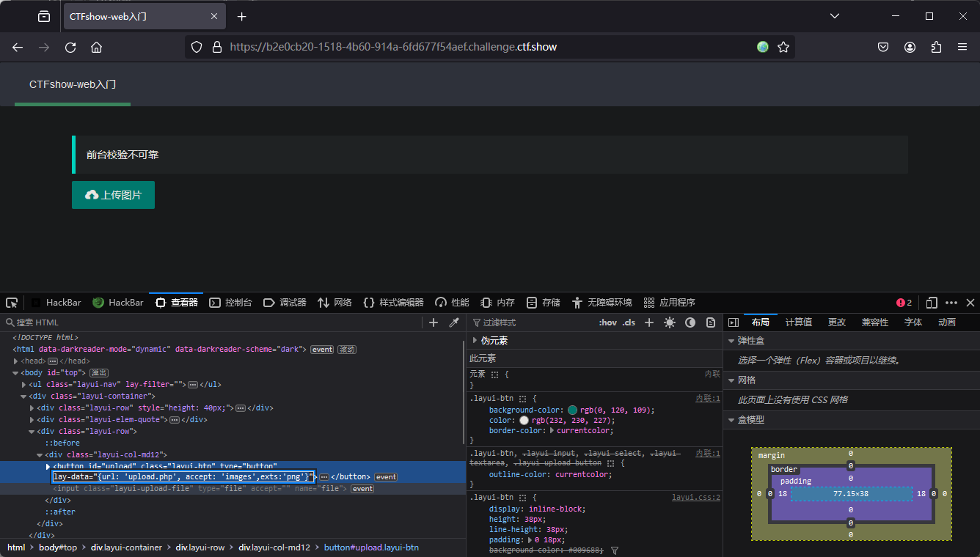Expand the 伪元素 pseudo-elements section

(475, 341)
